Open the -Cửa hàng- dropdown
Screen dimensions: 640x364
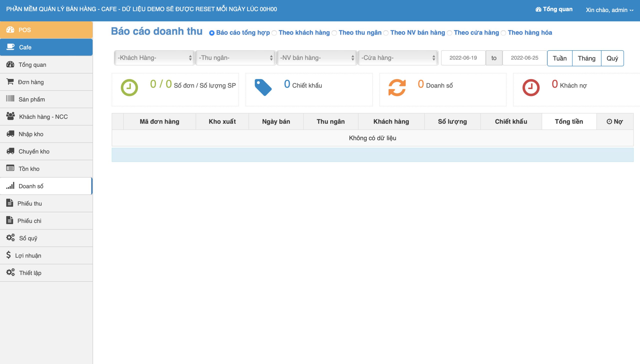(x=398, y=58)
